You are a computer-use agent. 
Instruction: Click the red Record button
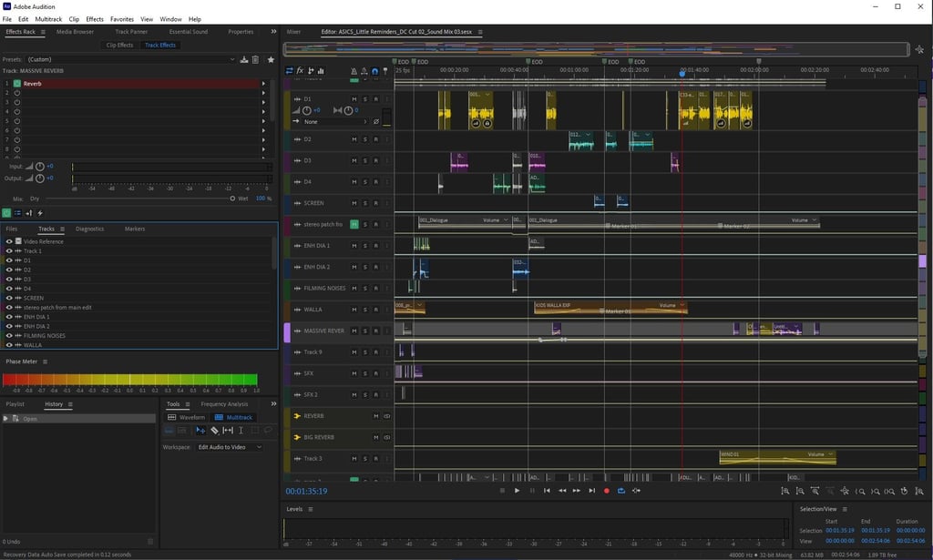pyautogui.click(x=607, y=491)
